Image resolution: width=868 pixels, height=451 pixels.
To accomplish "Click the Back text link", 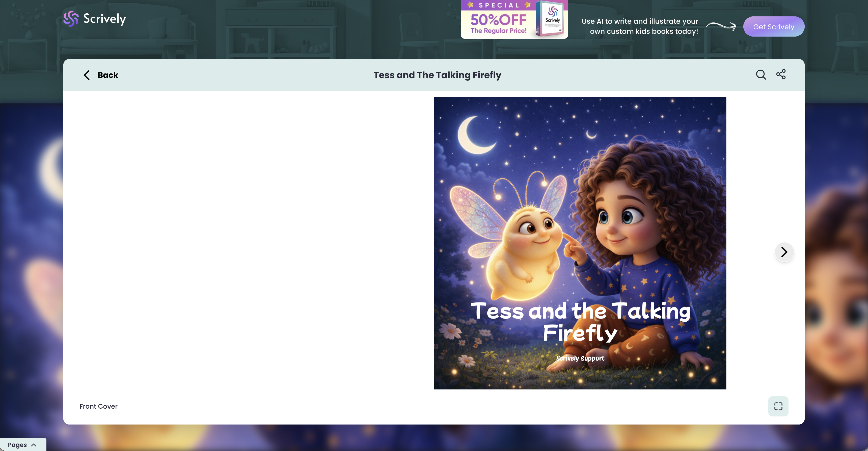I will pyautogui.click(x=108, y=75).
